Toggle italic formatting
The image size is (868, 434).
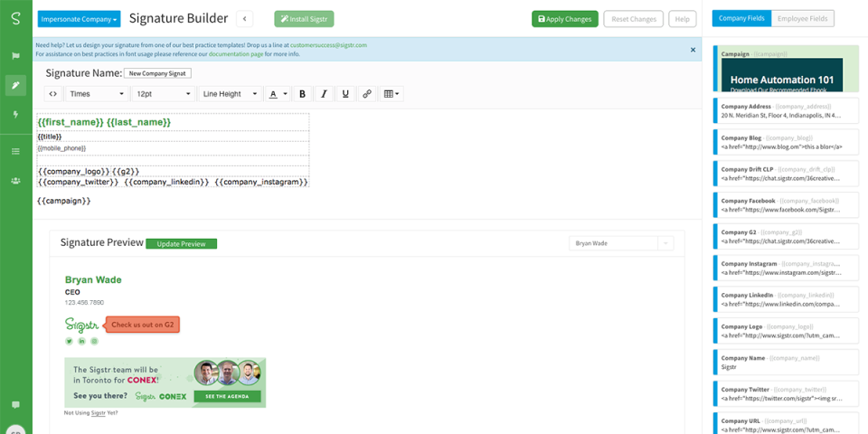(x=324, y=94)
